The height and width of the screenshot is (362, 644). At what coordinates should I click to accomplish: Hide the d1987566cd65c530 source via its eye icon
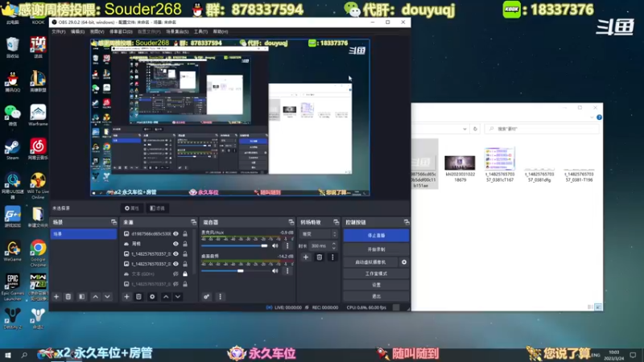click(x=175, y=234)
